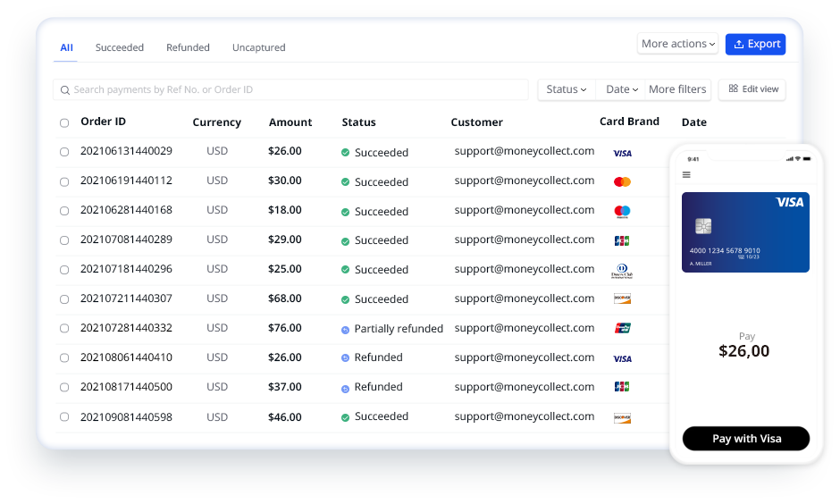Click partially refunded status icon for $76.00
This screenshot has height=504, width=840.
pyautogui.click(x=346, y=330)
